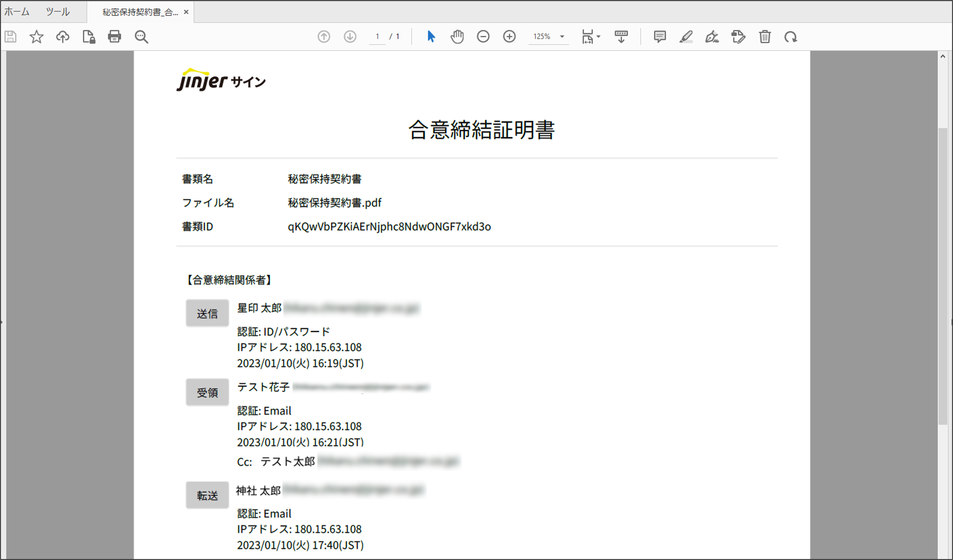Viewport: 953px width, 560px height.
Task: Click the Save file floppy icon
Action: [x=11, y=37]
